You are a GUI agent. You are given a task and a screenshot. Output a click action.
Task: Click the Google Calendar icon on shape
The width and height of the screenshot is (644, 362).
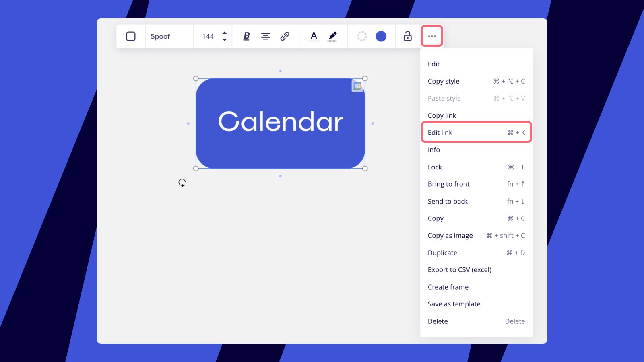click(x=357, y=86)
